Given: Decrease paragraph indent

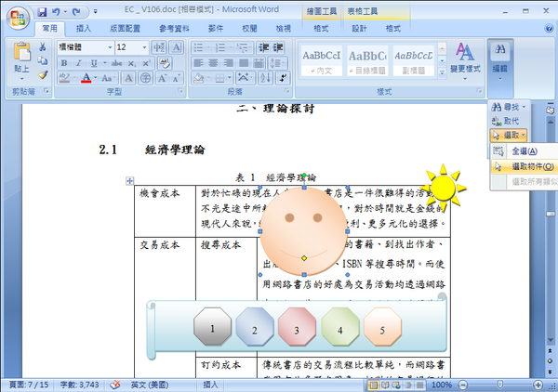Looking at the screenshot, I should point(264,47).
